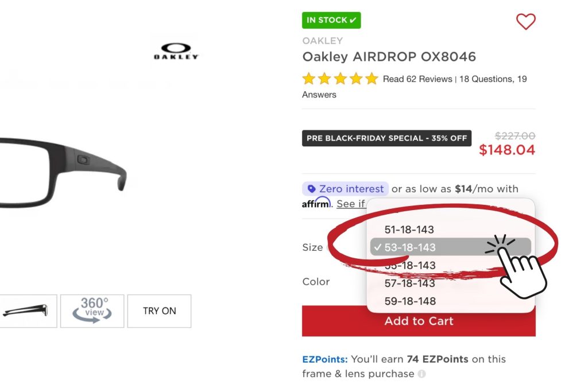Click the IN STOCK badge

pyautogui.click(x=331, y=20)
